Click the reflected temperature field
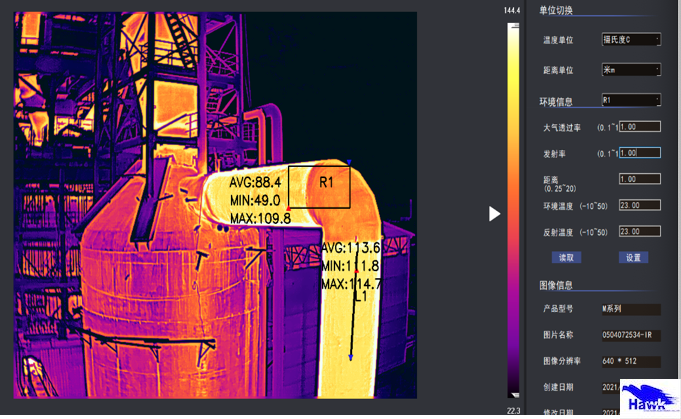Image resolution: width=681 pixels, height=419 pixels. coord(639,231)
